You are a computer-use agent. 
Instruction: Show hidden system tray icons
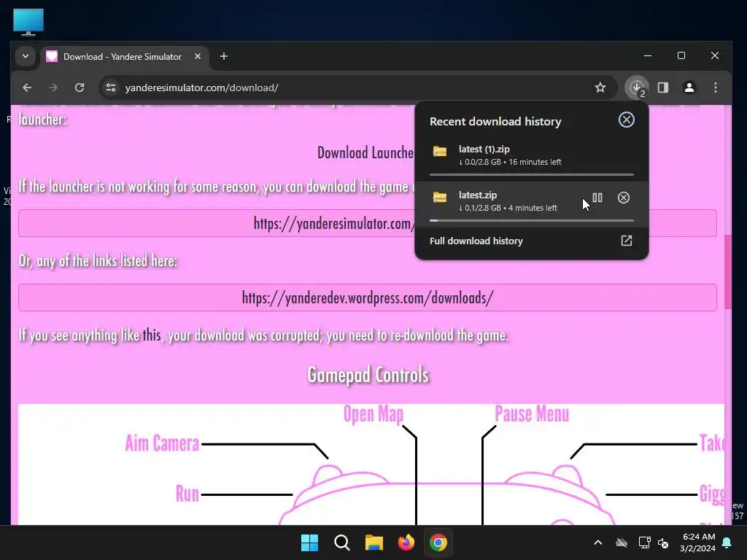tap(598, 542)
